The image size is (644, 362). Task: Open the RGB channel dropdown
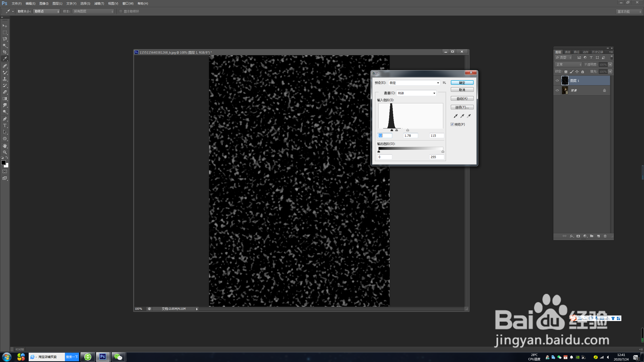[x=417, y=93]
